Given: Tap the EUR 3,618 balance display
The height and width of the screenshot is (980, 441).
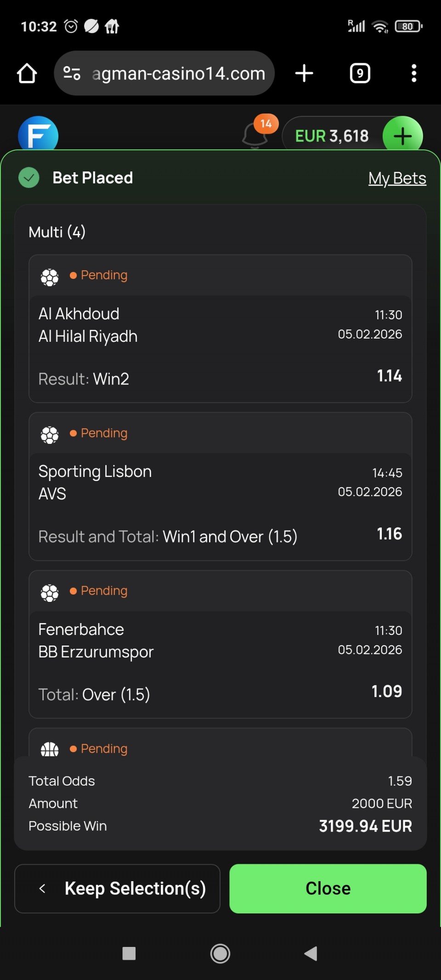Looking at the screenshot, I should pos(332,136).
